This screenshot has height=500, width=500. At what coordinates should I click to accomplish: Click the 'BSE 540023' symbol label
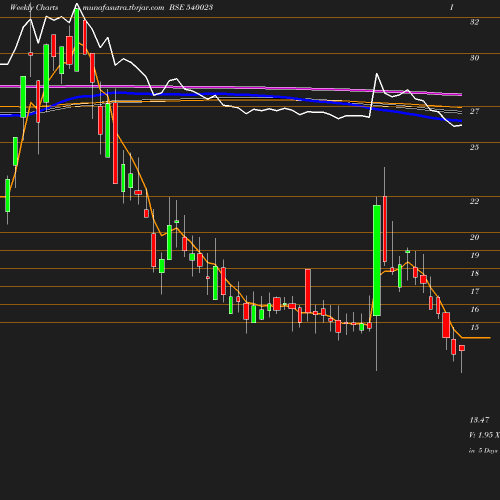tap(191, 7)
